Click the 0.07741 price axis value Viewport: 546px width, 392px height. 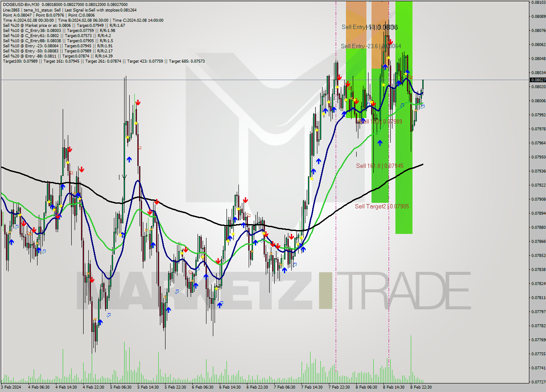[x=538, y=368]
